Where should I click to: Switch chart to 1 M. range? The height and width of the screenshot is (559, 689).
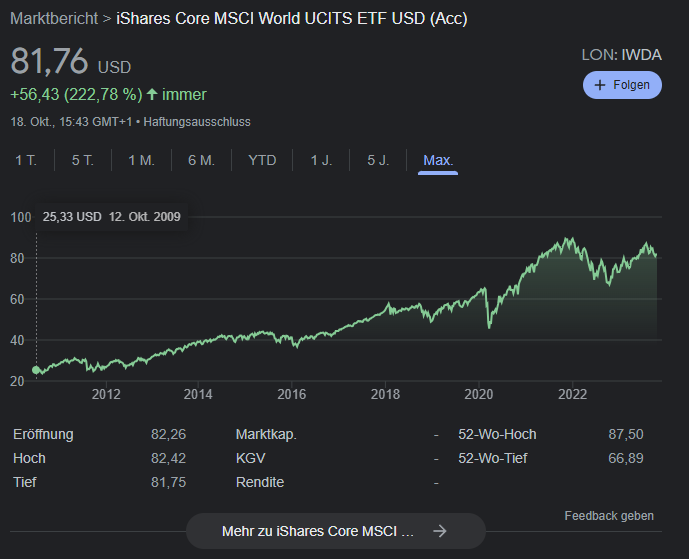[x=141, y=160]
